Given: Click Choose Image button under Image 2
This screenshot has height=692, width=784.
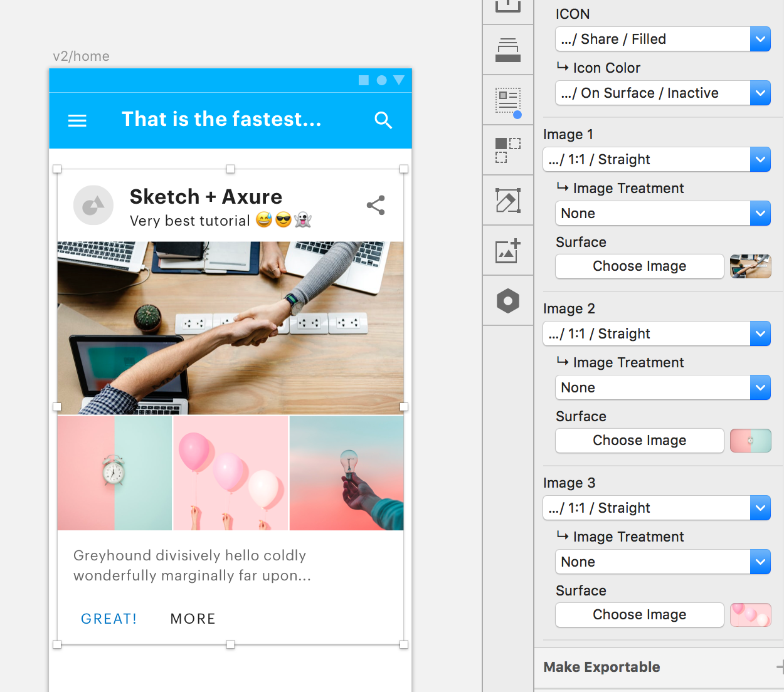Looking at the screenshot, I should [640, 441].
